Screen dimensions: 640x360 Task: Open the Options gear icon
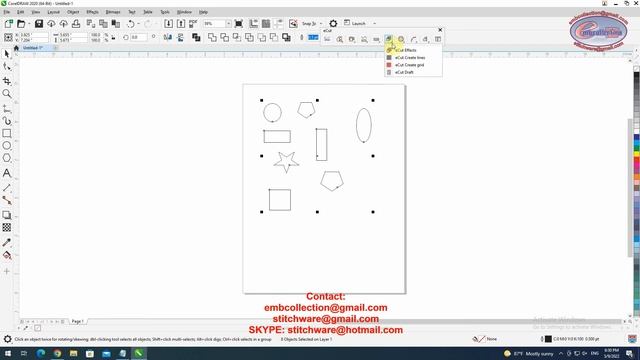[x=333, y=24]
